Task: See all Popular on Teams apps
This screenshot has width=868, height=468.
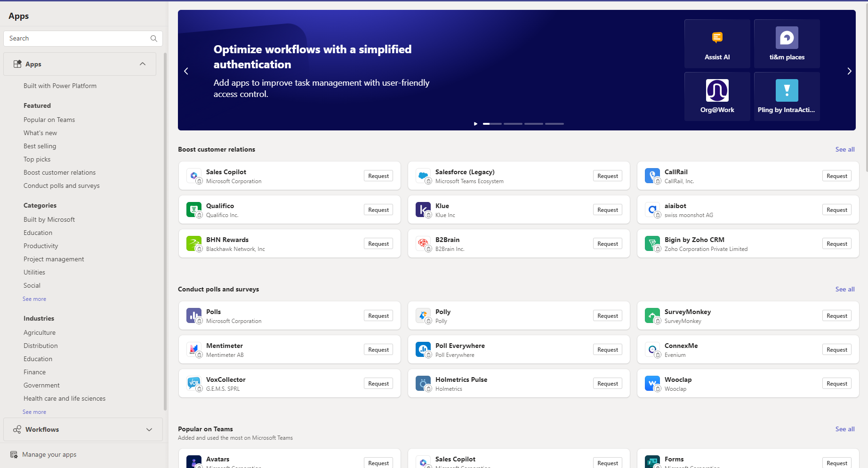Action: (x=845, y=429)
